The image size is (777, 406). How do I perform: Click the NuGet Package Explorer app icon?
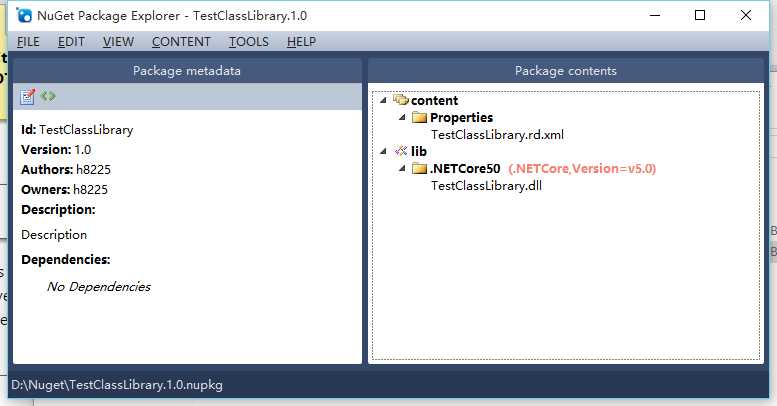point(23,15)
